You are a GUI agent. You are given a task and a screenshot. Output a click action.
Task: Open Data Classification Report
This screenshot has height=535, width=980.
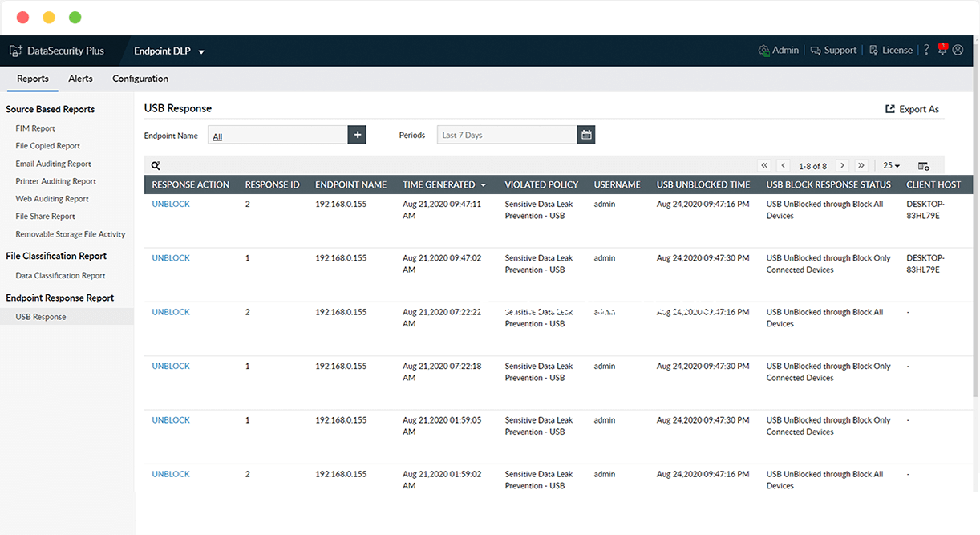tap(60, 275)
